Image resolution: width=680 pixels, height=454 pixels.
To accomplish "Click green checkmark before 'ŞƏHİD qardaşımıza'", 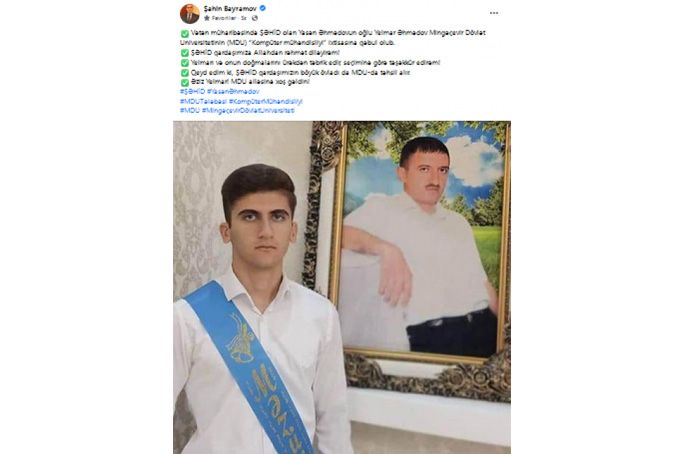I will 185,53.
